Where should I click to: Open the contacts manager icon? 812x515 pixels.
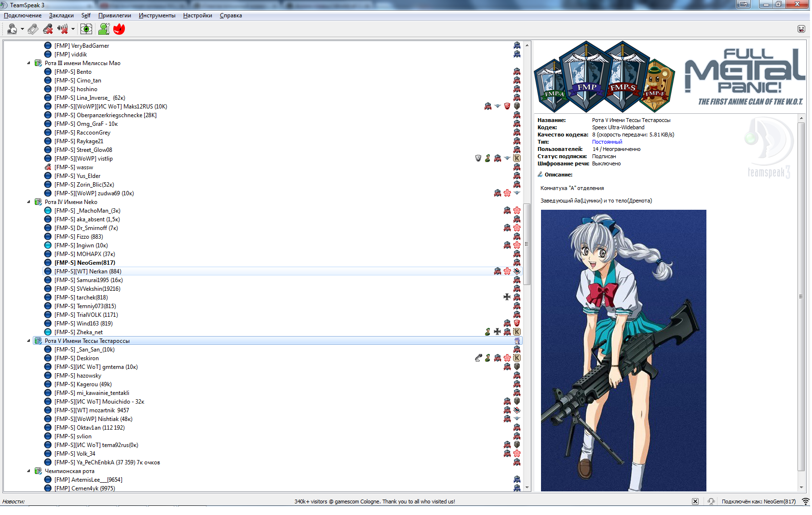[104, 29]
